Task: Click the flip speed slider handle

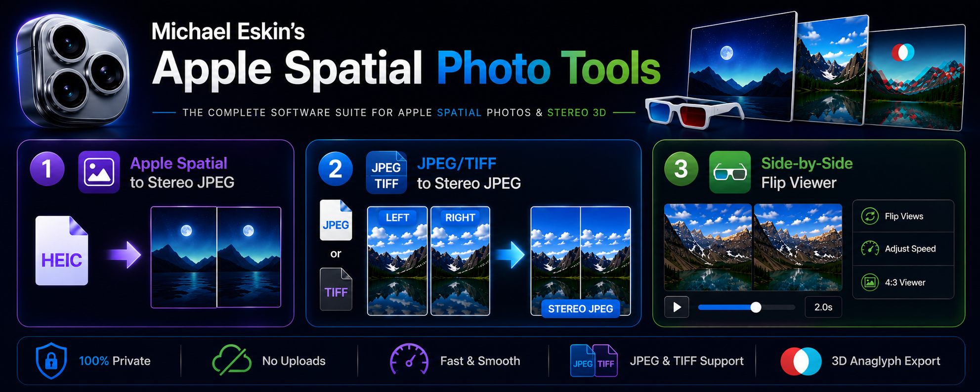Action: 756,307
